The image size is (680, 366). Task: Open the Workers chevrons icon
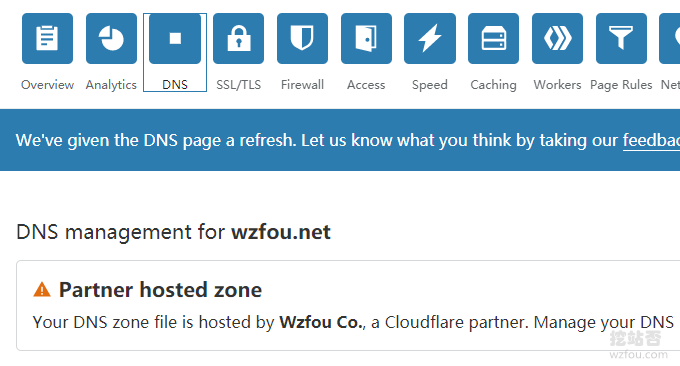[x=557, y=39]
